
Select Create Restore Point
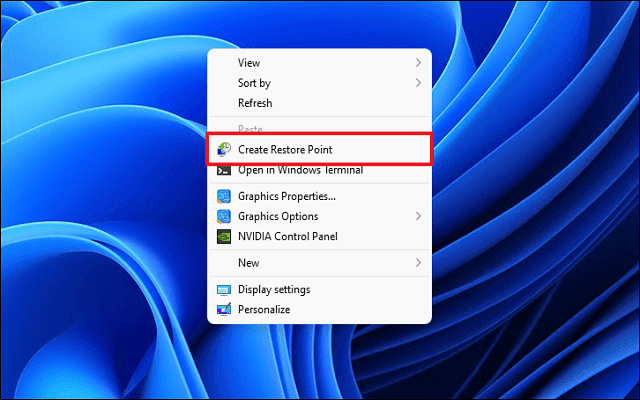[x=319, y=149]
